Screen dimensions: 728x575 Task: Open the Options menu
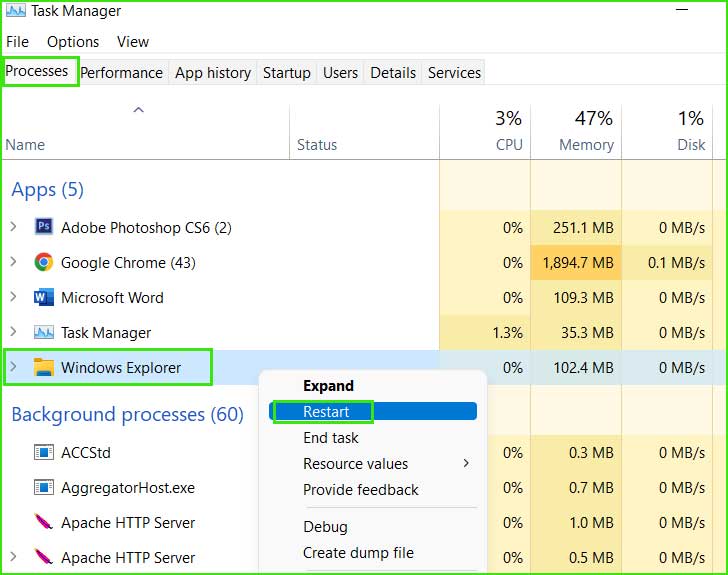[x=73, y=42]
